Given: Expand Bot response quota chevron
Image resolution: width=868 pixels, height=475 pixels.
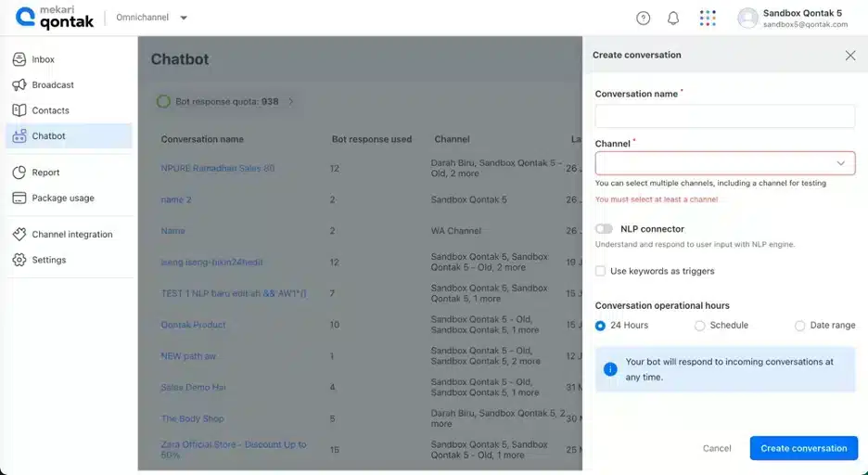Looking at the screenshot, I should [290, 102].
